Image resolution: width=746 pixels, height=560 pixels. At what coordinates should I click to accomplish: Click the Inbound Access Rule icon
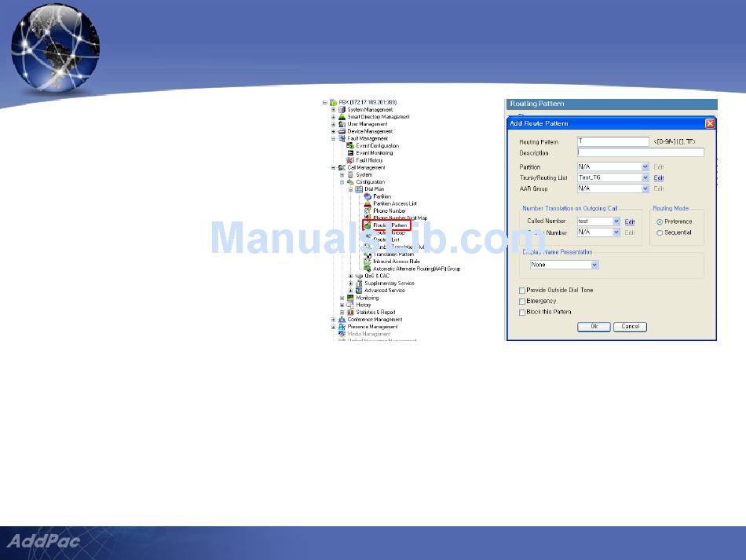pos(367,262)
